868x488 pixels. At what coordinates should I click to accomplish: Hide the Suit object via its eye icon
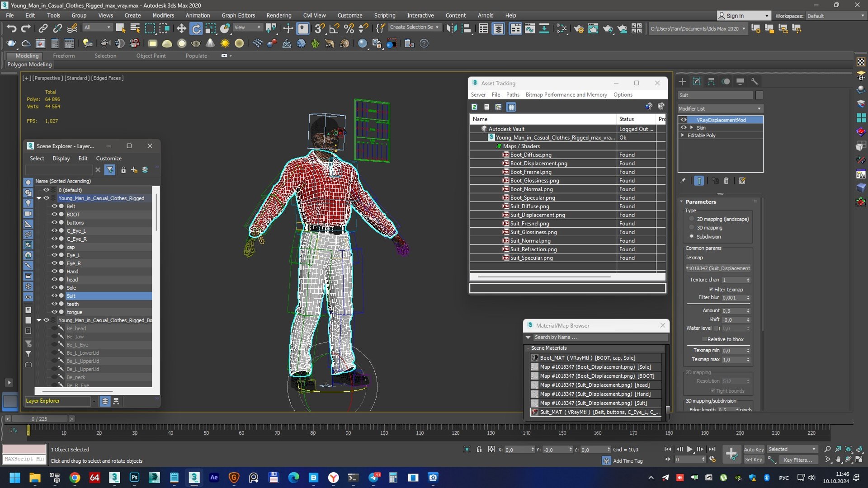(54, 296)
